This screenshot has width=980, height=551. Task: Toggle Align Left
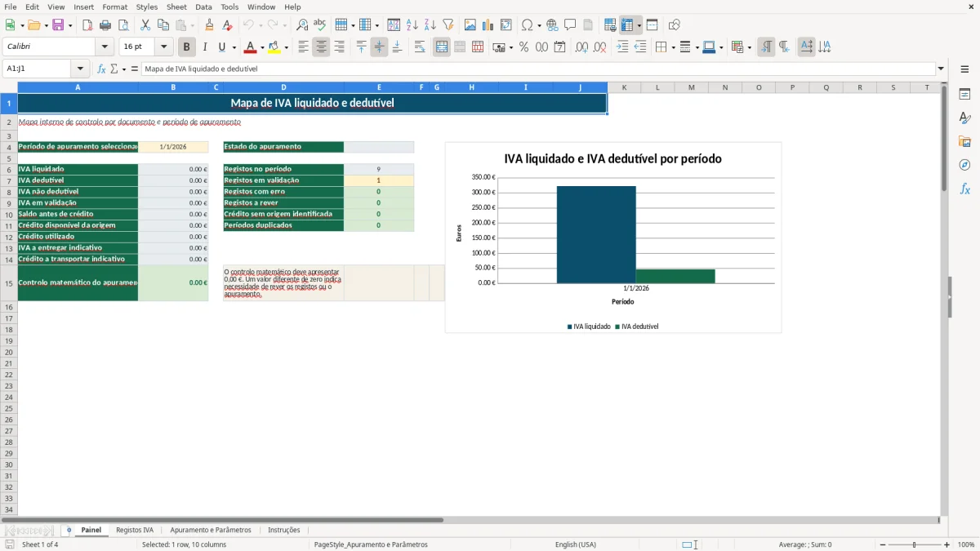[303, 47]
